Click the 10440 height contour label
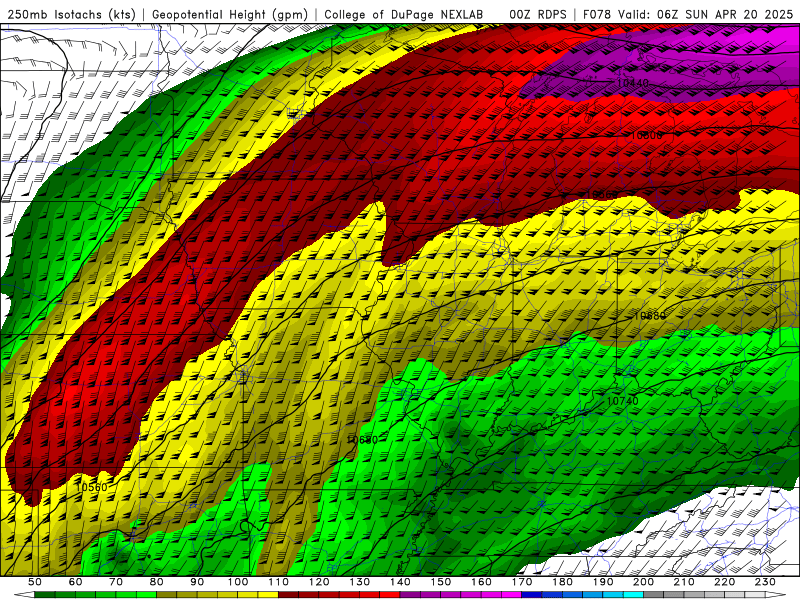Screen dimensions: 800x600 click(633, 83)
